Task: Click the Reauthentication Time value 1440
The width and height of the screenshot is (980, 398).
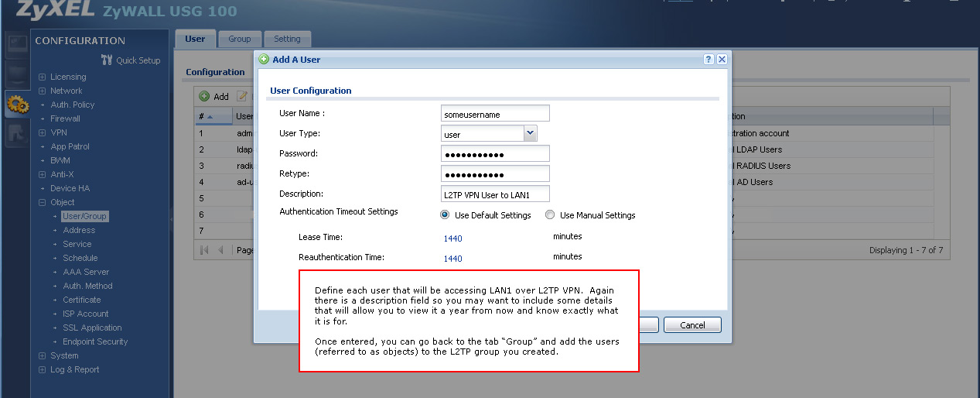Action: [x=452, y=259]
